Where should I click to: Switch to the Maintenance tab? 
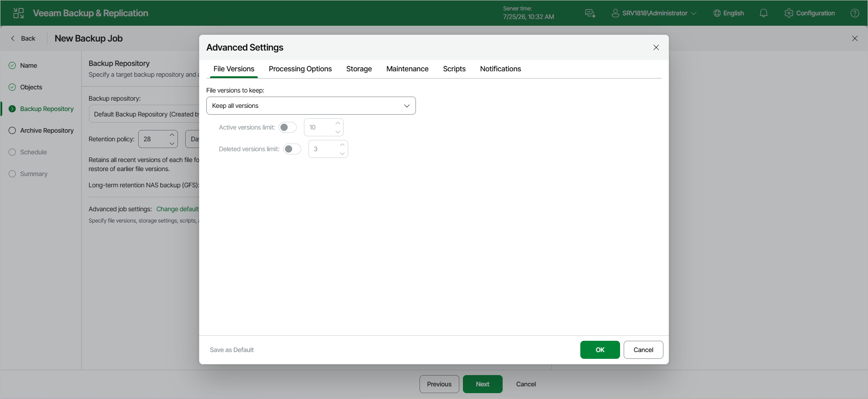coord(407,69)
